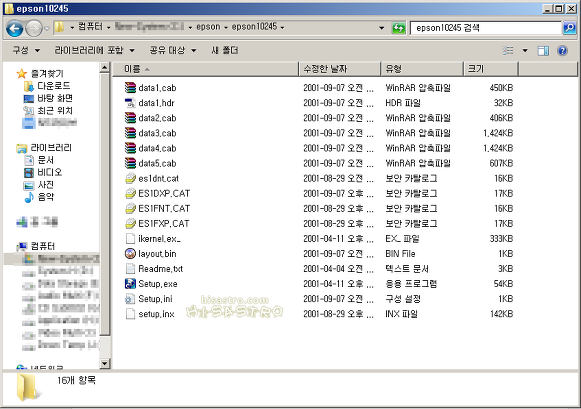Sort by the 유형 column header
The image size is (581, 409).
point(422,69)
